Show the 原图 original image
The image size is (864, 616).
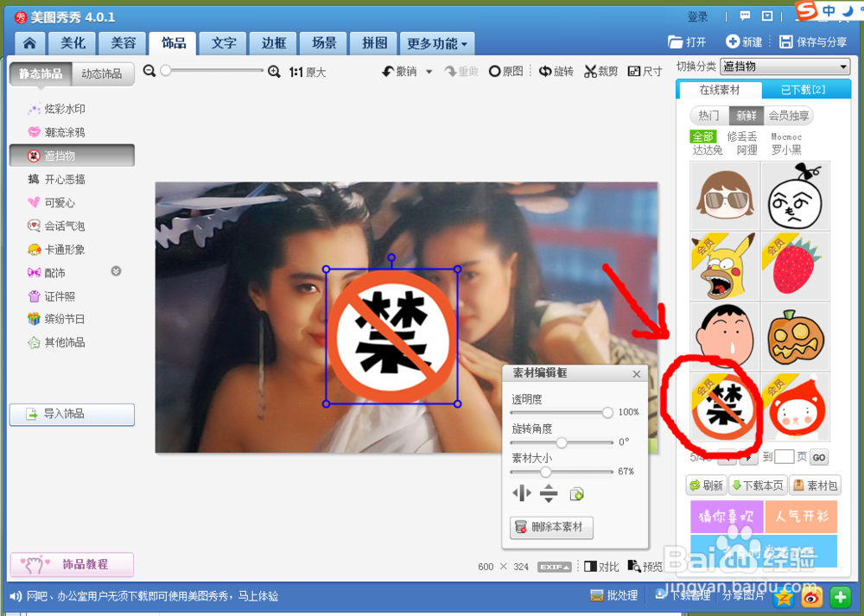(x=505, y=72)
